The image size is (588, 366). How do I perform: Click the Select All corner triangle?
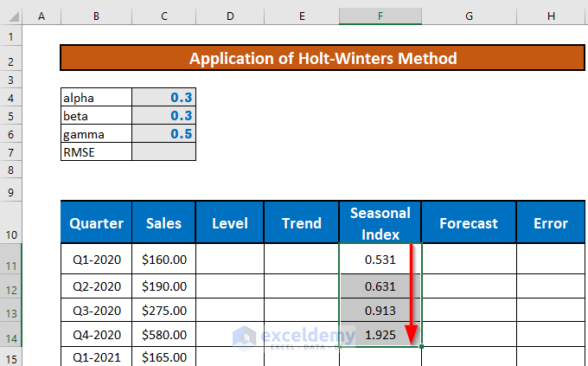click(x=10, y=17)
